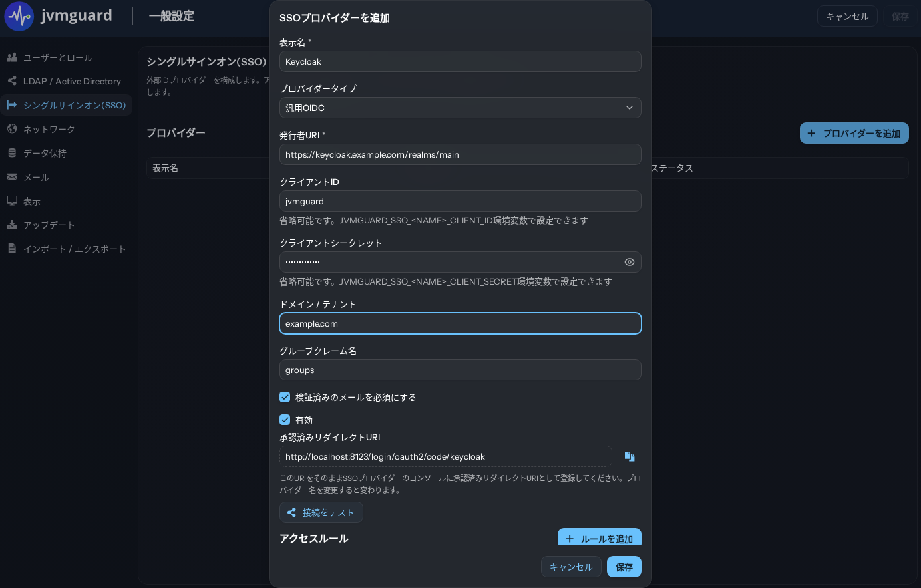Focus the クライアントID field
This screenshot has width=921, height=588.
460,201
